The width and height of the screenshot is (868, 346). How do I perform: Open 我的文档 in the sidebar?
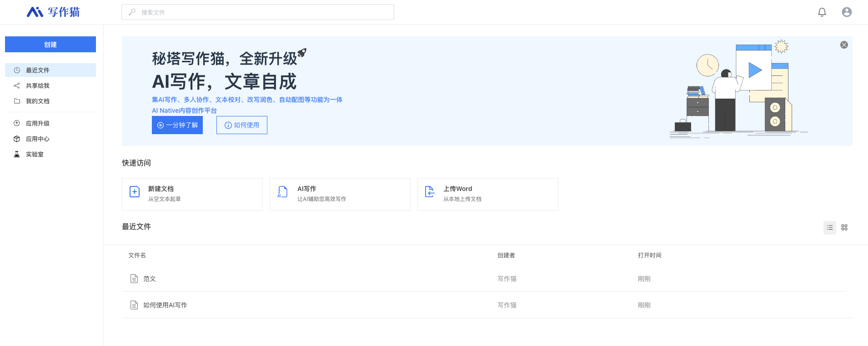coord(50,101)
